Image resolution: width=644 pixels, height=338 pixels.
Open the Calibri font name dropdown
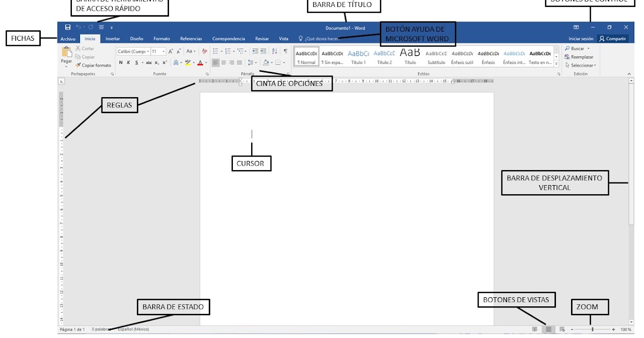click(x=147, y=52)
